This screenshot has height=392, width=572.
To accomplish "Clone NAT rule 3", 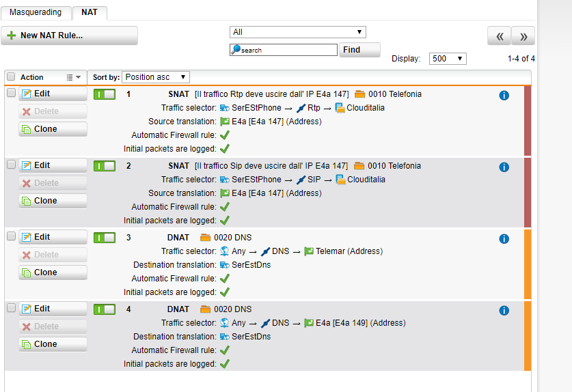I will [53, 272].
